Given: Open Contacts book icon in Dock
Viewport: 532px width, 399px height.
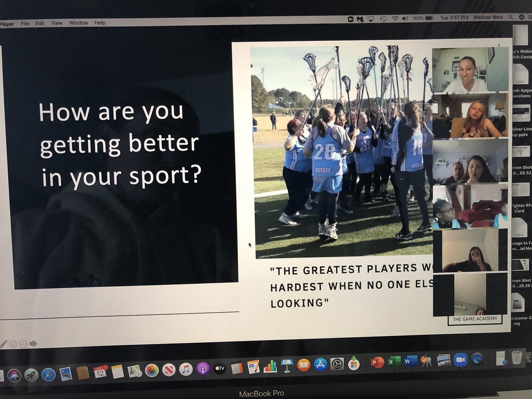Looking at the screenshot, I should tap(83, 373).
